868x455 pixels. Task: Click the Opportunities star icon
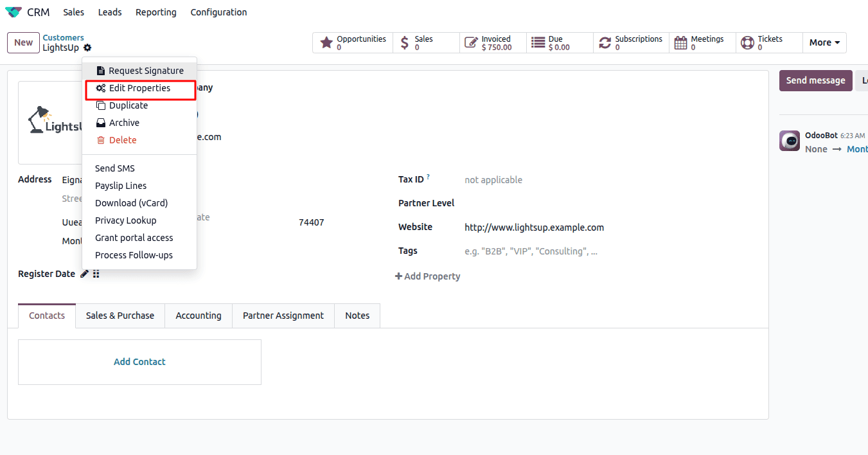click(326, 43)
